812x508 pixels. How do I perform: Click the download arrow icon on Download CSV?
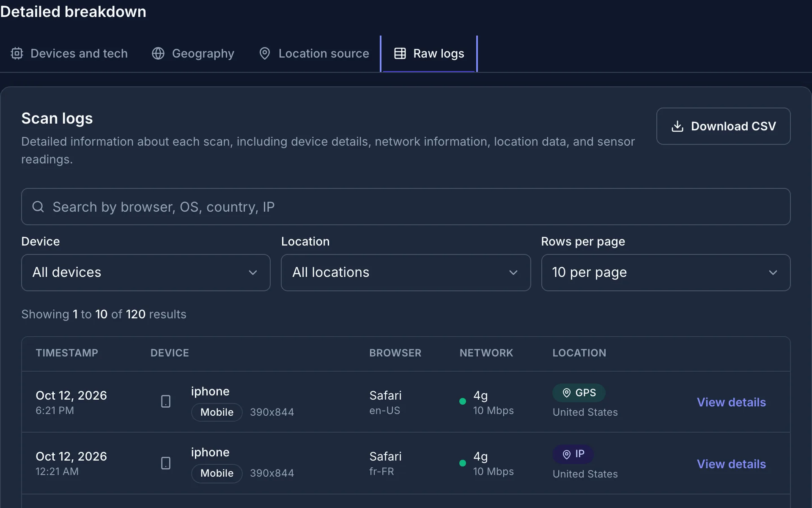(x=678, y=126)
